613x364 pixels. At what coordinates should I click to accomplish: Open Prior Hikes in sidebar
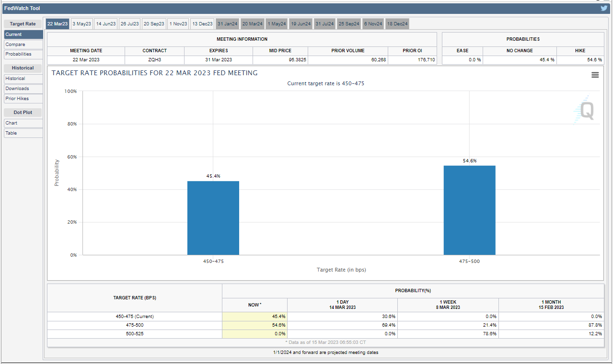(23, 99)
